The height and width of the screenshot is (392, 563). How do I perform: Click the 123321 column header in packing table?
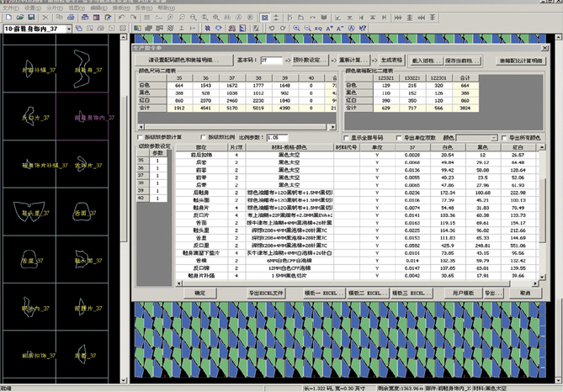coord(386,77)
